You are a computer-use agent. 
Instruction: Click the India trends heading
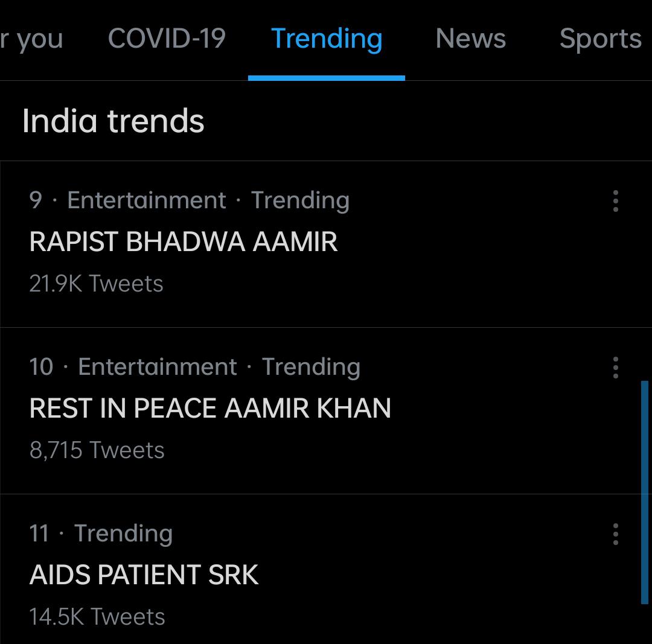(113, 121)
